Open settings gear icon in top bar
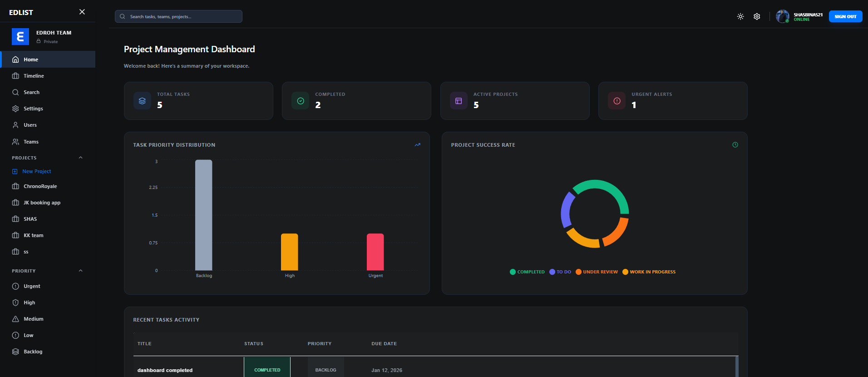Screen dimensions: 868x377 (x=757, y=16)
